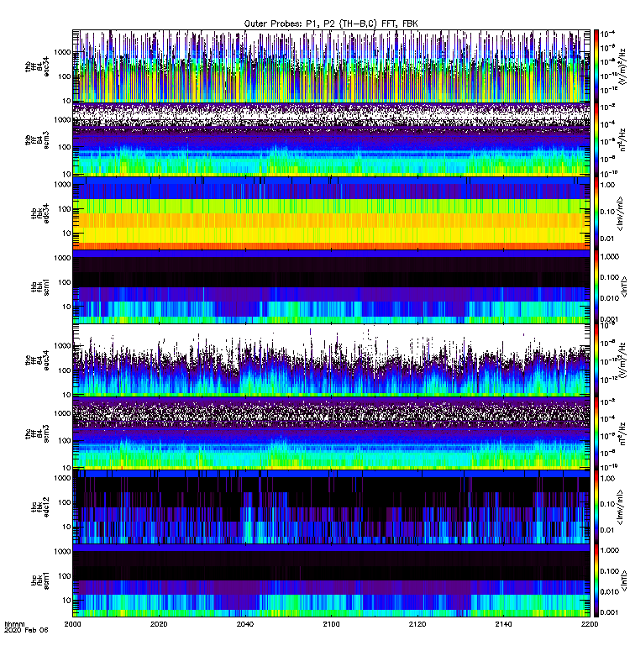Image resolution: width=630 pixels, height=672 pixels.
Task: Click the (V/m)²/Hz unit label of thc eac34
Action: (x=624, y=360)
